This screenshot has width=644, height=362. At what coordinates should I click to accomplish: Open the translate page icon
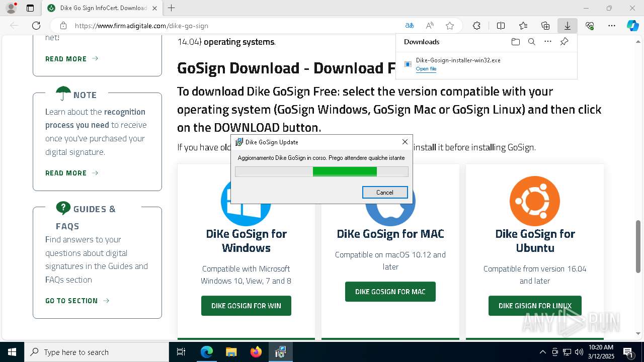[410, 26]
